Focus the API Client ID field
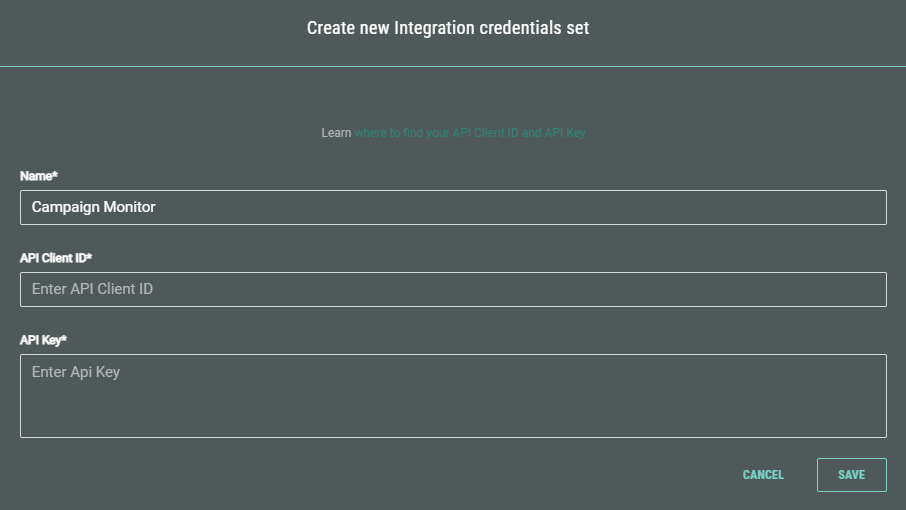This screenshot has width=906, height=510. tap(452, 290)
